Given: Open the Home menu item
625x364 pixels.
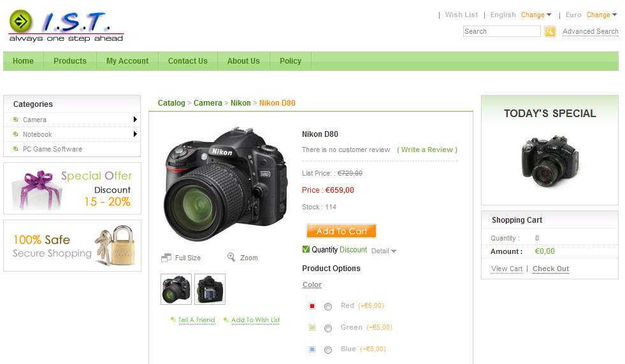Looking at the screenshot, I should (23, 61).
